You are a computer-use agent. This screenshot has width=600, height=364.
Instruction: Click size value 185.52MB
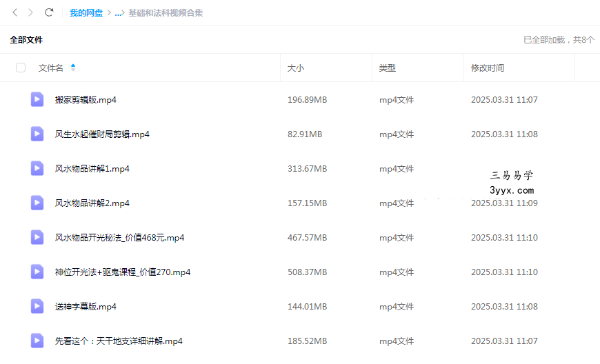[x=308, y=341]
